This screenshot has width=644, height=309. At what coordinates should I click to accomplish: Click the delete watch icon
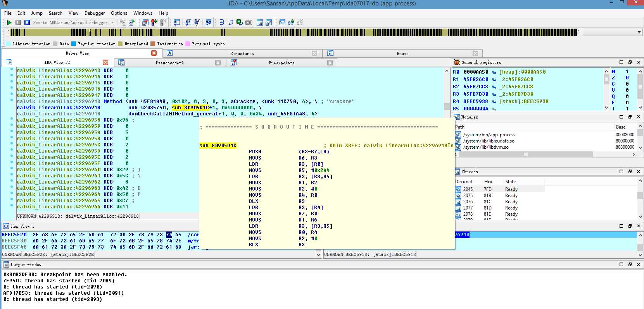[300, 22]
